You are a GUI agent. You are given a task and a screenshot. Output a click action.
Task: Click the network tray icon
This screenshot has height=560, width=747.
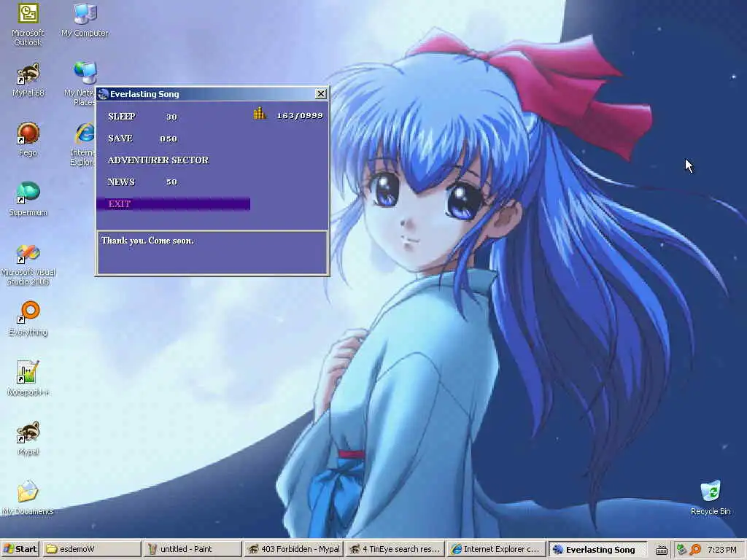[682, 550]
